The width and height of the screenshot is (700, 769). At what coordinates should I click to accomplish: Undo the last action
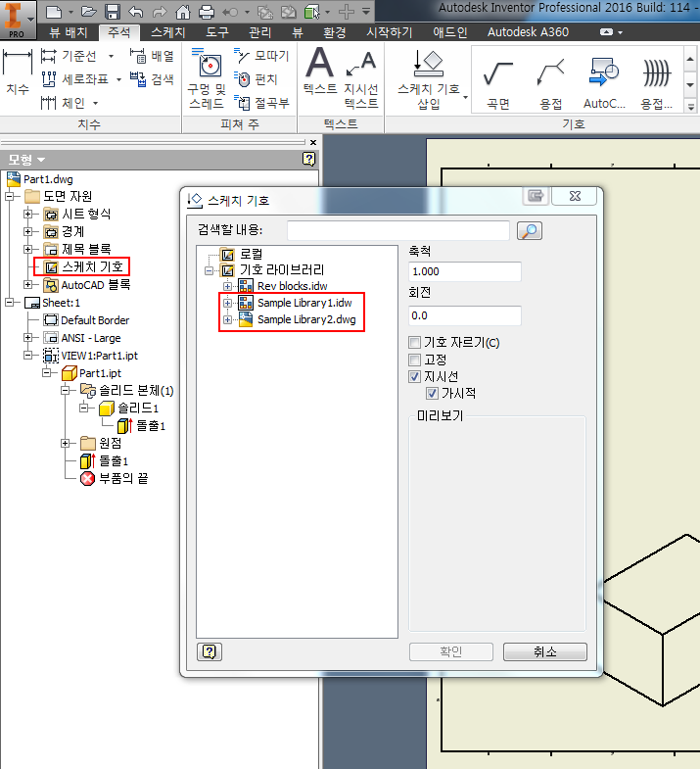[136, 12]
